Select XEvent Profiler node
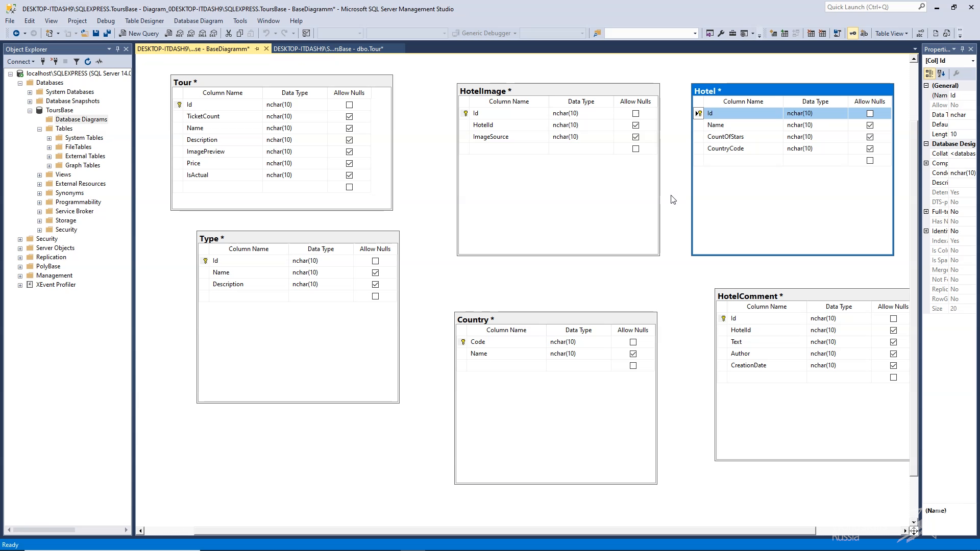980x551 pixels. click(56, 285)
